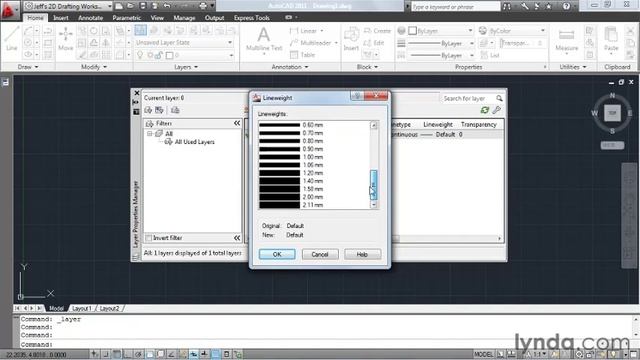Open the Express Tools ribbon tab
Screen dimensions: 640x360
(251, 18)
